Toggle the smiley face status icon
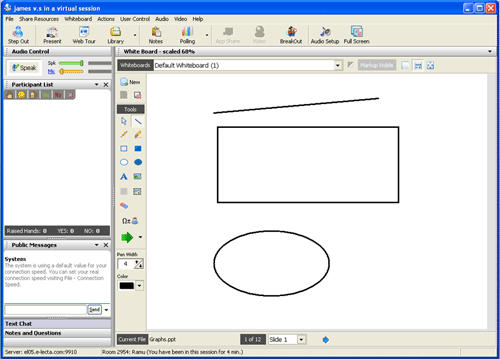 [21, 95]
